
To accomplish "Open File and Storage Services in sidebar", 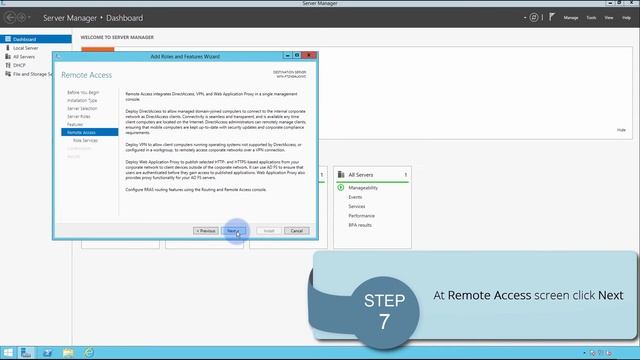I will pyautogui.click(x=33, y=74).
